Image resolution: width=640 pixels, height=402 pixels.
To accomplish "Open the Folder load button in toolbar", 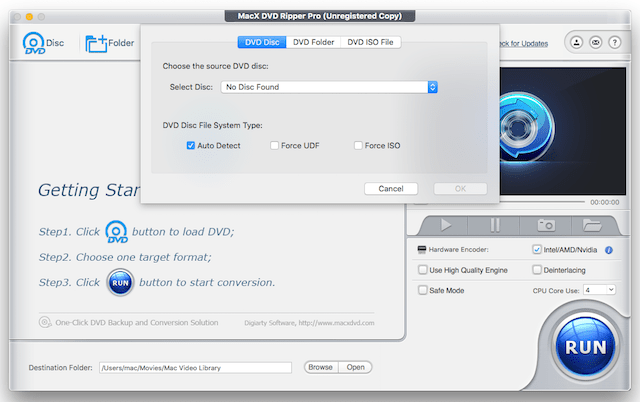I will tap(109, 43).
